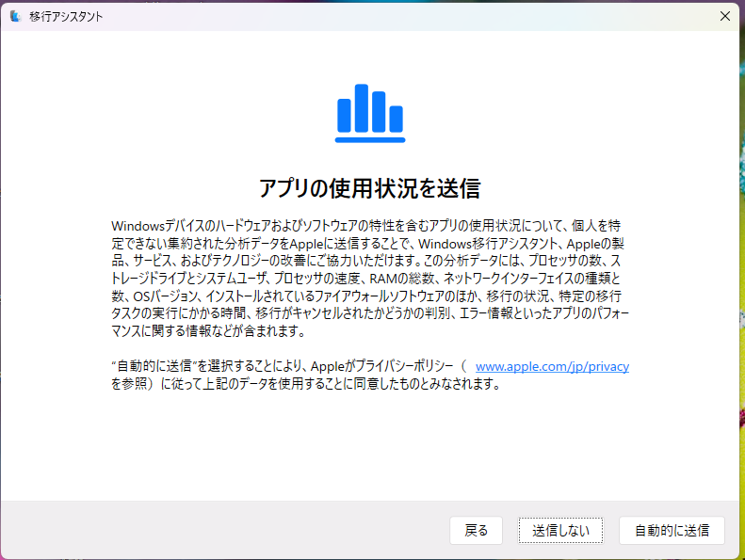Click the blue bar chart analytics icon

pos(370,113)
